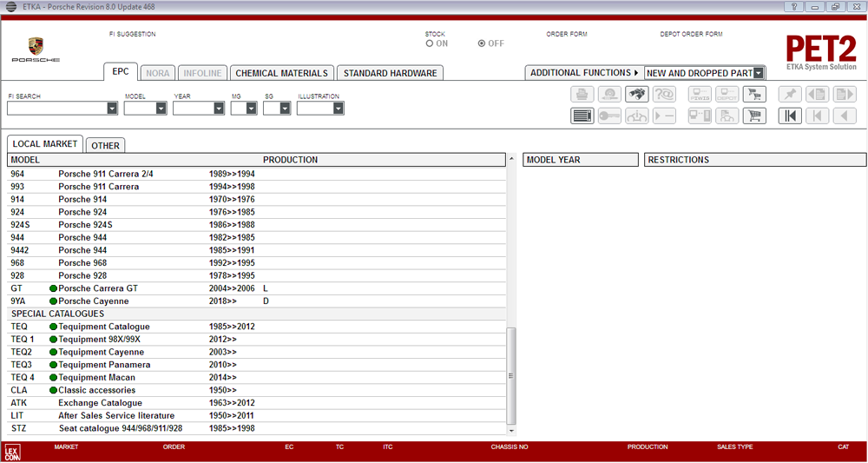The image size is (868, 463).
Task: Select the Seat catalogue 944/968/911/928 row
Action: (x=256, y=428)
